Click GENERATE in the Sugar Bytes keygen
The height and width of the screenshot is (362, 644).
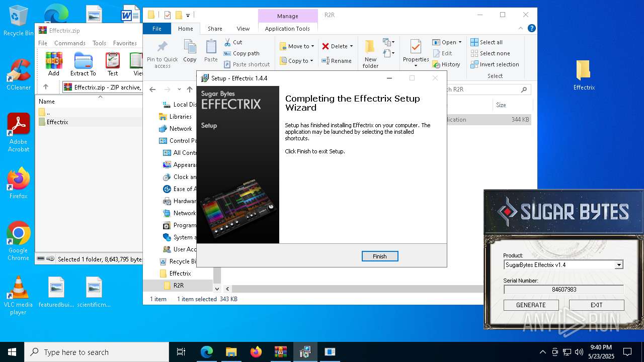click(531, 305)
